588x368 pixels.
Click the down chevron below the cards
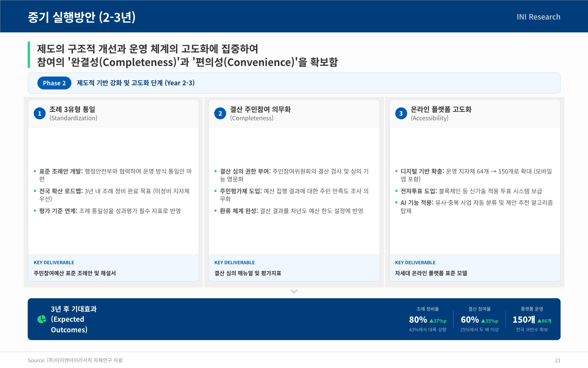tap(294, 291)
